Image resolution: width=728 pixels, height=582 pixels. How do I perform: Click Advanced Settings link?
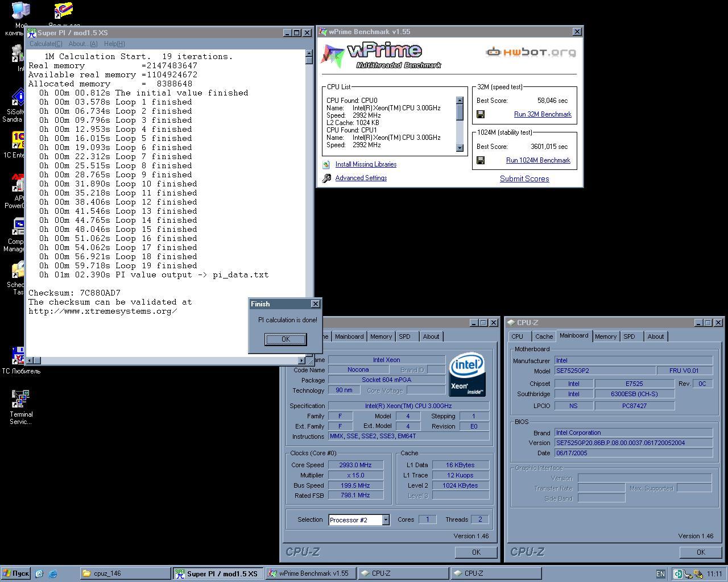tap(361, 178)
